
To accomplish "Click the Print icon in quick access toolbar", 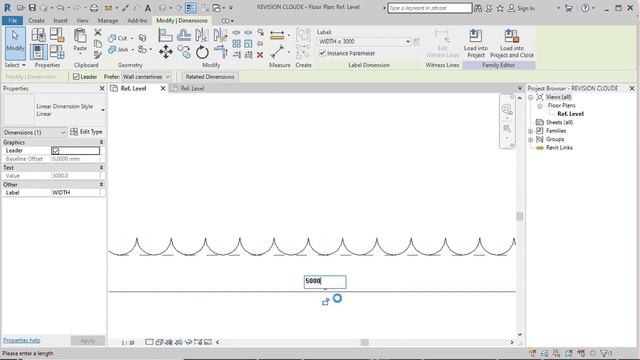I will pyautogui.click(x=94, y=8).
